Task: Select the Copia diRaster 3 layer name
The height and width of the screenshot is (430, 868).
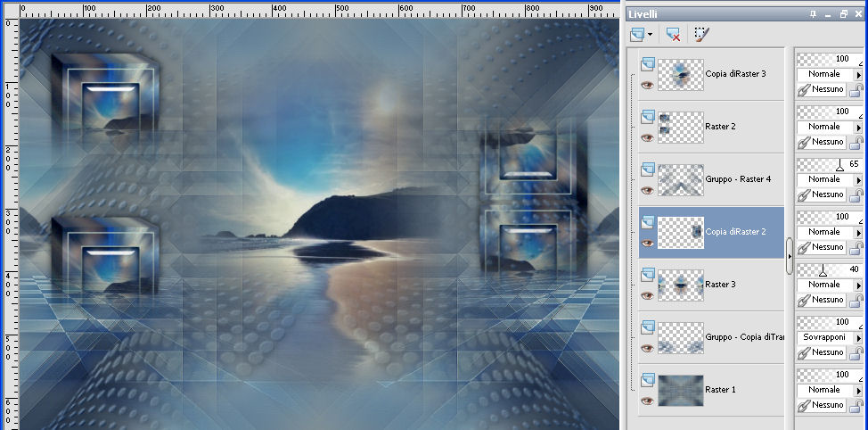Action: [736, 74]
